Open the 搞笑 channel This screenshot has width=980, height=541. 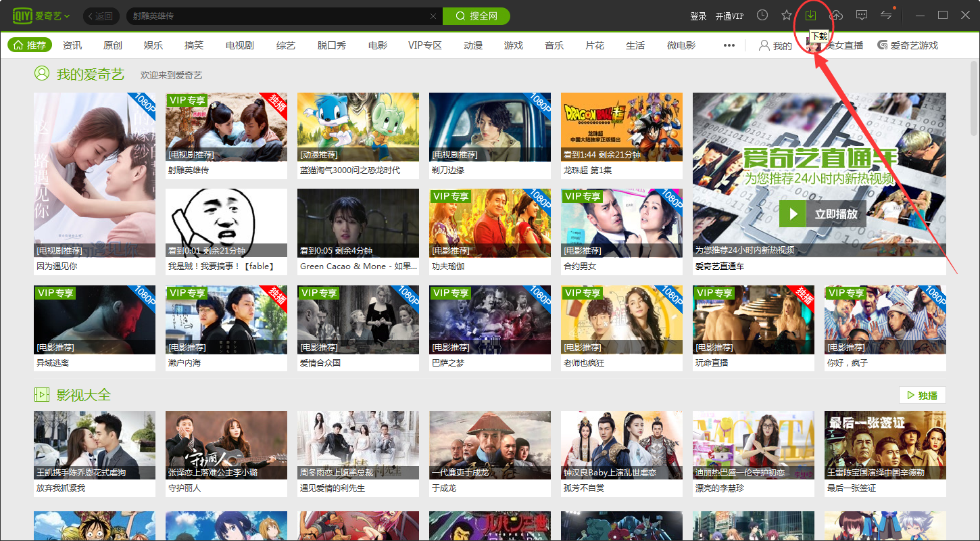(194, 45)
